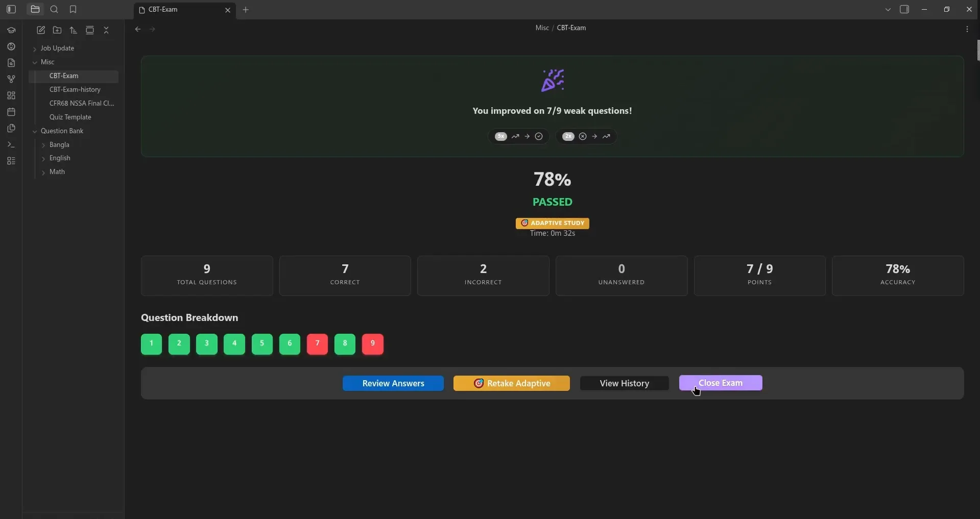The height and width of the screenshot is (519, 980).
Task: Create a new folder
Action: tap(57, 30)
